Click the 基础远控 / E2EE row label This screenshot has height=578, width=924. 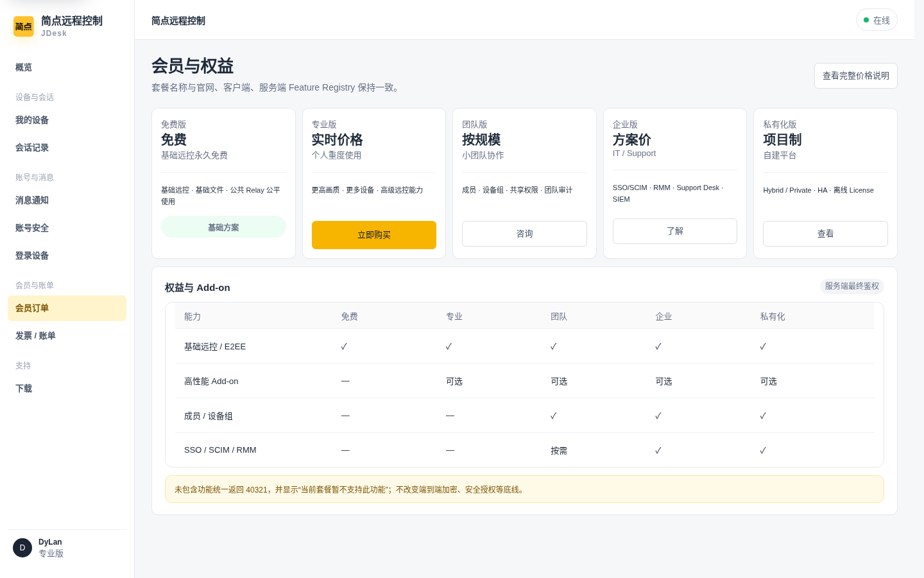215,346
